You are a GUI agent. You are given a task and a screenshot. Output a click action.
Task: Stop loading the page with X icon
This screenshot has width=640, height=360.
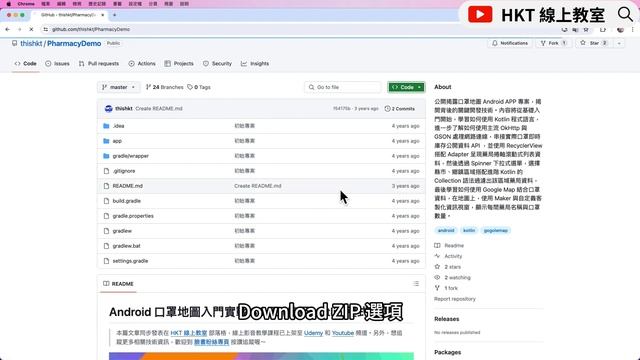tap(31, 29)
